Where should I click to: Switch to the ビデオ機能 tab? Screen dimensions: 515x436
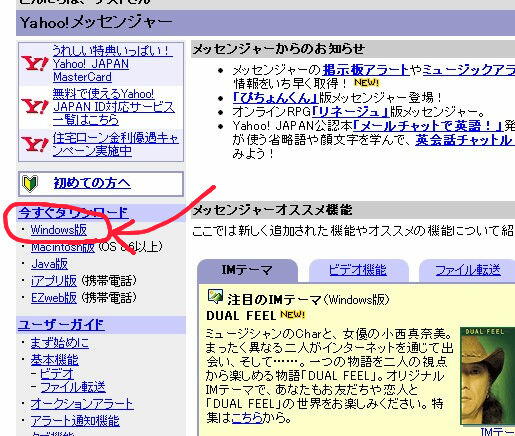point(358,270)
